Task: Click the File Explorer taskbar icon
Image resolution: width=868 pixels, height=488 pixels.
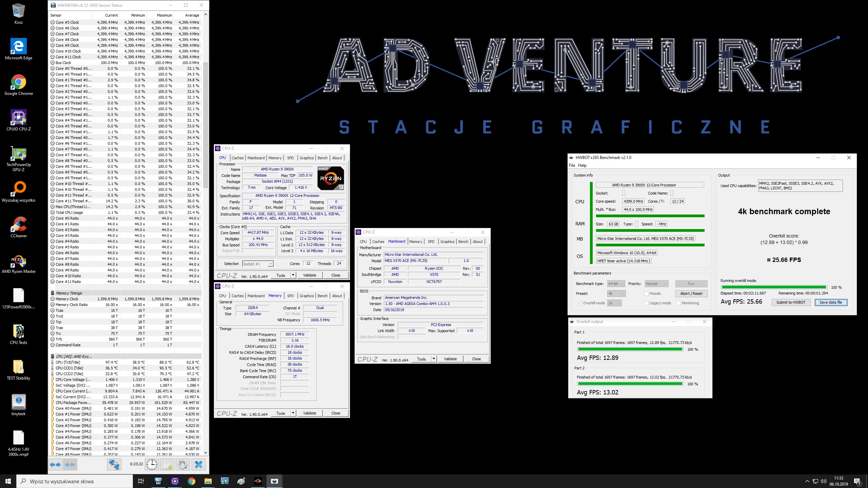Action: pyautogui.click(x=208, y=481)
